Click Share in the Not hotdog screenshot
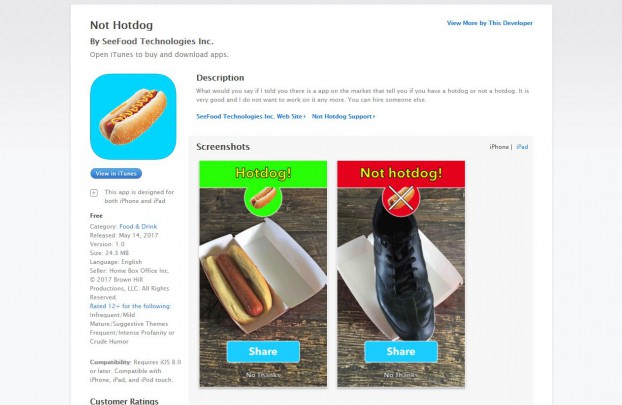622x405 pixels. click(401, 351)
